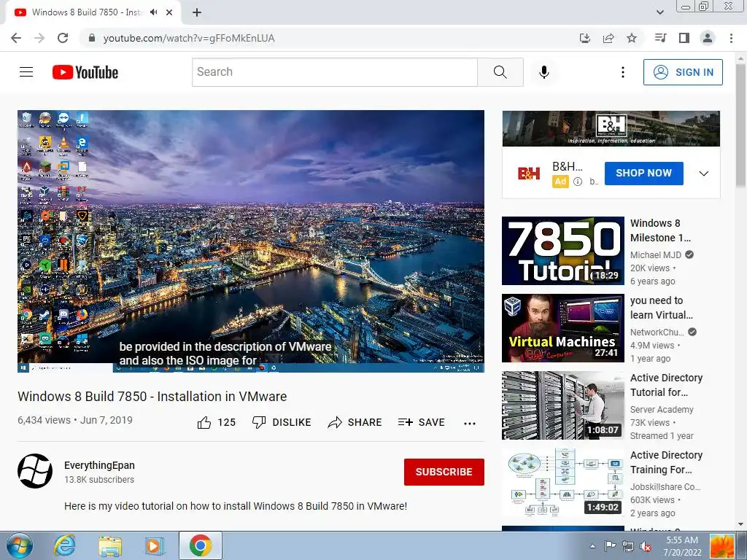Click the DISLIKE thumbs down
This screenshot has height=560, width=747.
pos(282,422)
